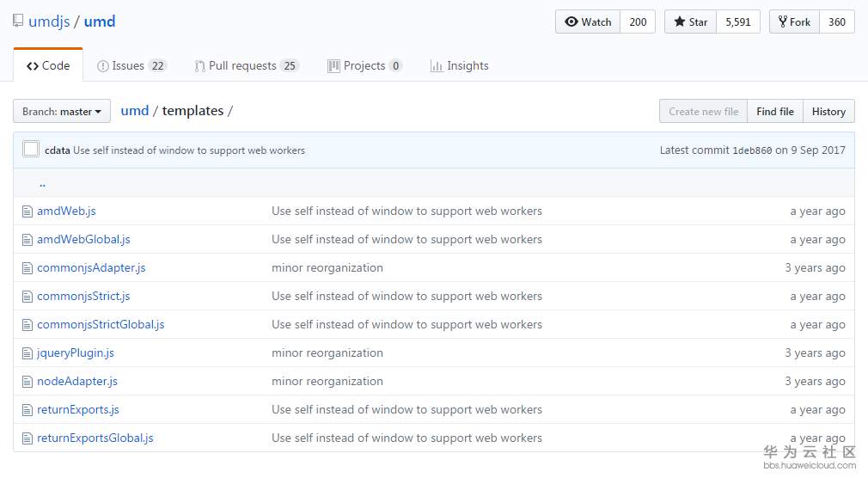This screenshot has width=868, height=478.
Task: Click the file icon beside nodeAdapter.js
Action: click(x=28, y=382)
